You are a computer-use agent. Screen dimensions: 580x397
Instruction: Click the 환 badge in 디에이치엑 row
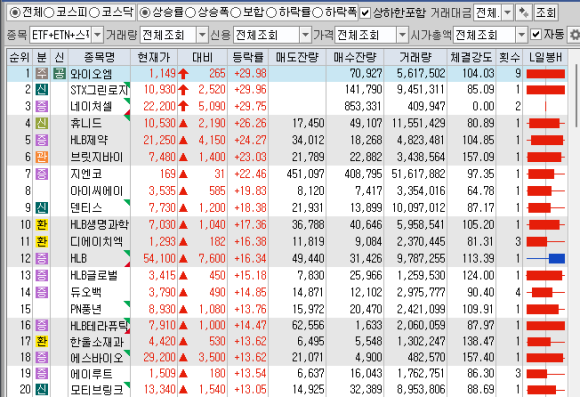click(x=41, y=242)
